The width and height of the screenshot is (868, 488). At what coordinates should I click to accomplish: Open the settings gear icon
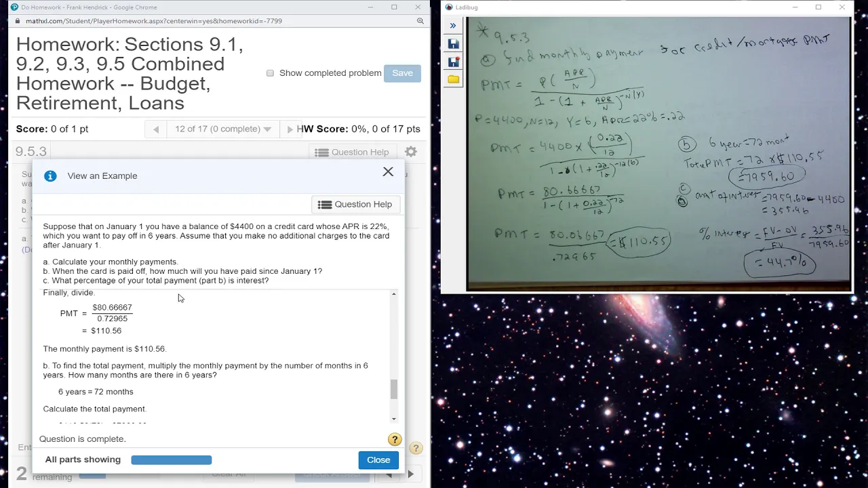pyautogui.click(x=411, y=152)
